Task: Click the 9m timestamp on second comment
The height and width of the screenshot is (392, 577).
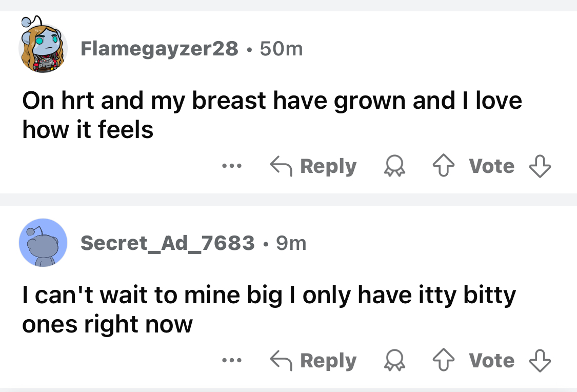Action: pyautogui.click(x=291, y=243)
